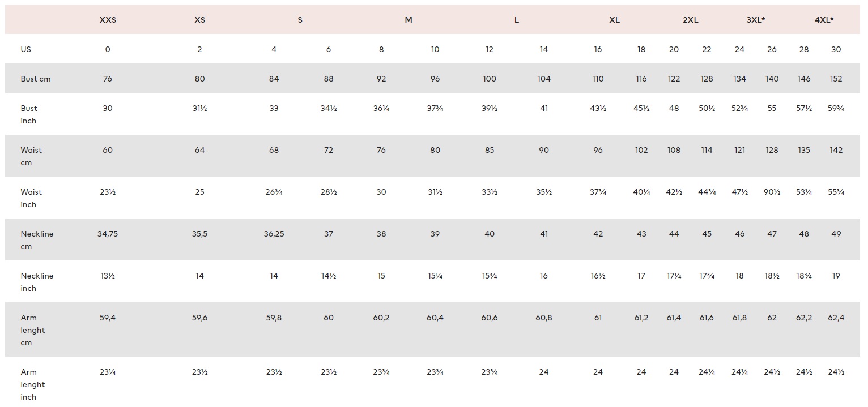Click the 2XL size column header
The height and width of the screenshot is (407, 868).
[x=690, y=20]
